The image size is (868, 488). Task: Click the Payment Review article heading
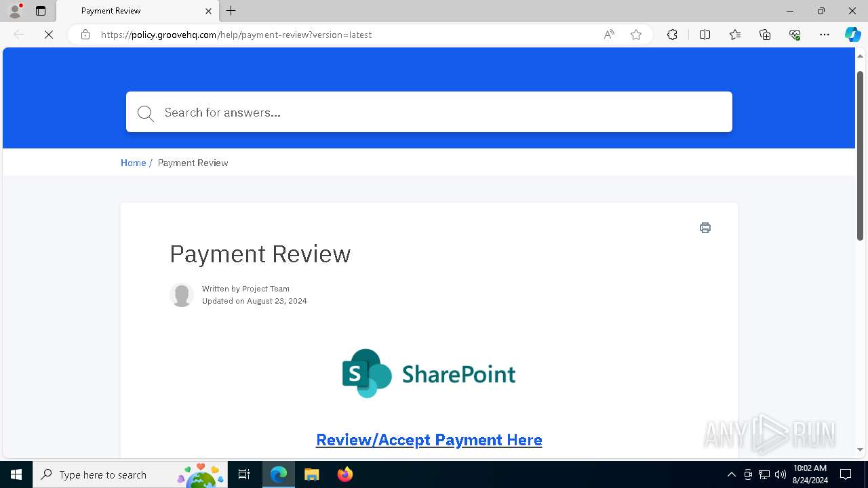point(260,254)
